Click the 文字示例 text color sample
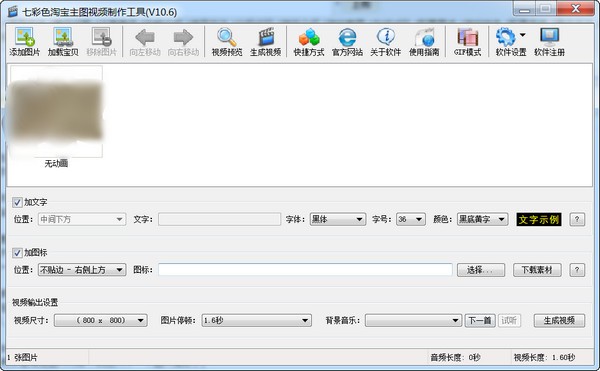 click(x=539, y=220)
